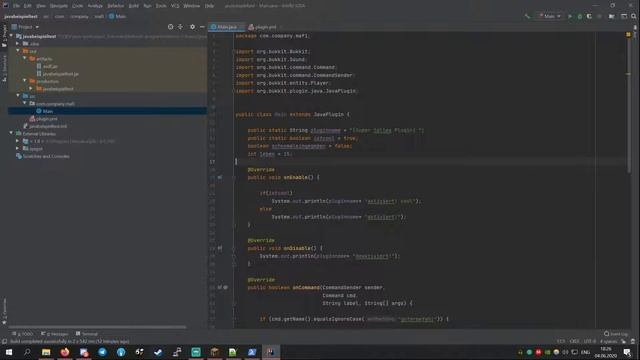Expand the spigot library node
Image resolution: width=640 pixels, height=360 pixels.
click(x=18, y=149)
